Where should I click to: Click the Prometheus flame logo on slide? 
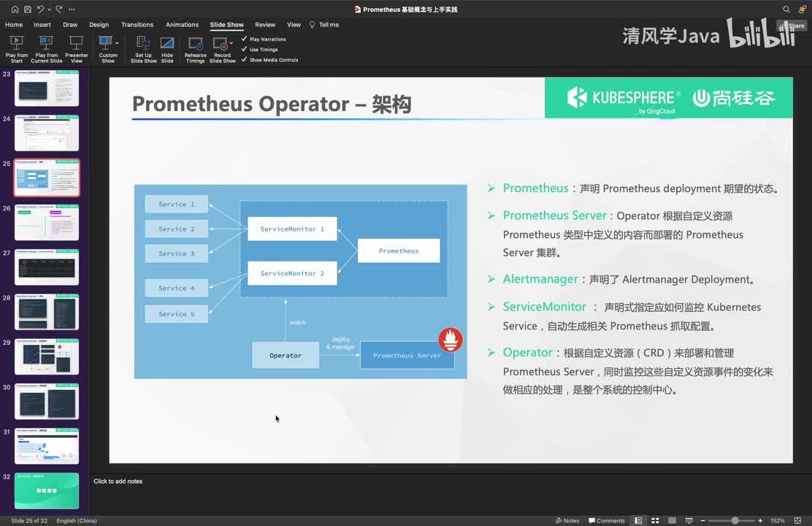click(451, 340)
